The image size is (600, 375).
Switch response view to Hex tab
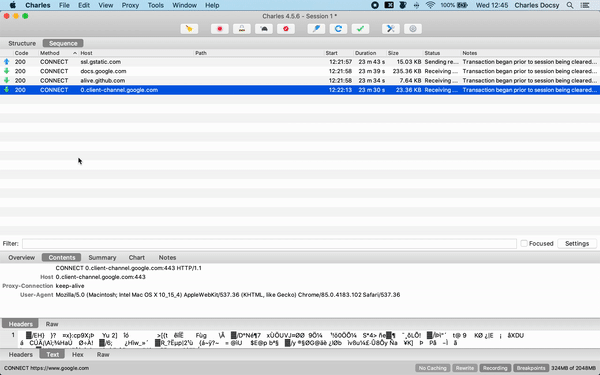[78, 355]
